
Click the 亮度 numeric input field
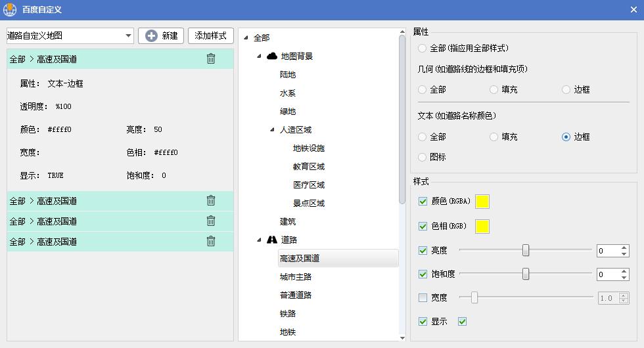[x=609, y=251]
